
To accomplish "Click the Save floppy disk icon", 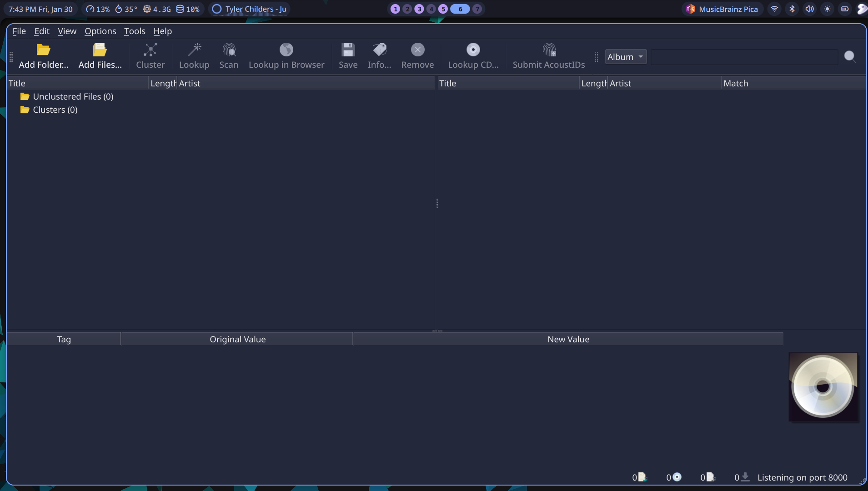I will pyautogui.click(x=348, y=50).
